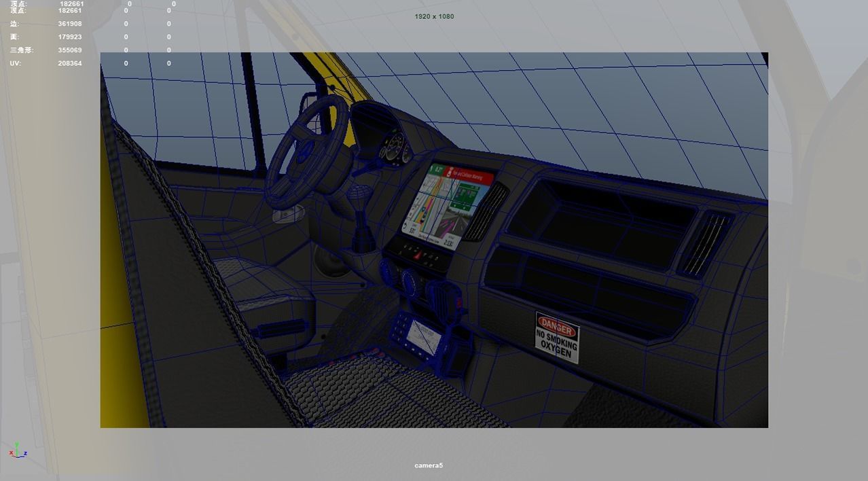Click the 边: label in the HUD
868x481 pixels.
click(x=14, y=24)
